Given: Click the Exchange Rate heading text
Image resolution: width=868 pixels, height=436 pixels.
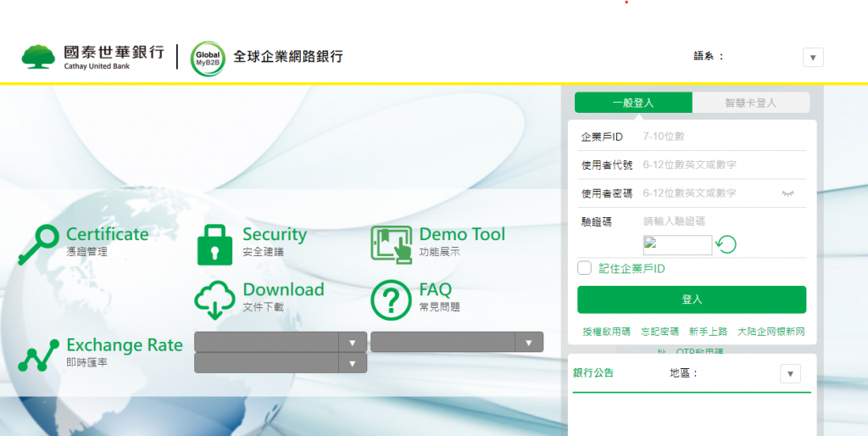Looking at the screenshot, I should tap(125, 345).
